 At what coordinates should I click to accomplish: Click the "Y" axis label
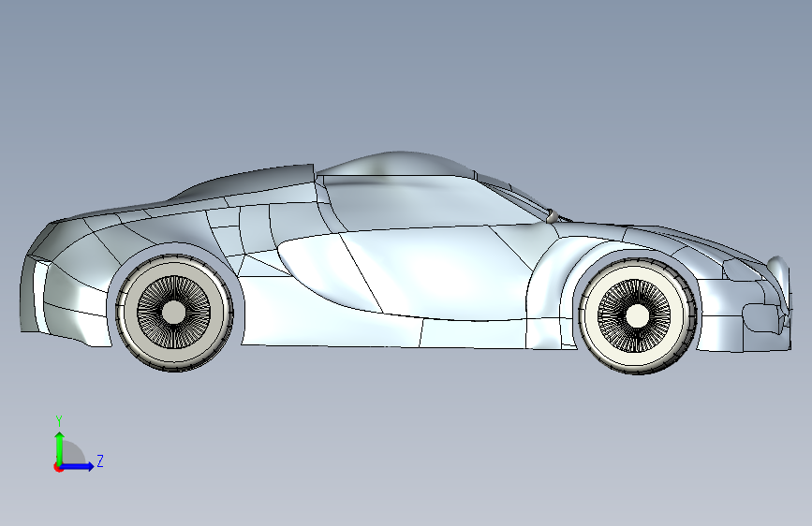(x=59, y=421)
